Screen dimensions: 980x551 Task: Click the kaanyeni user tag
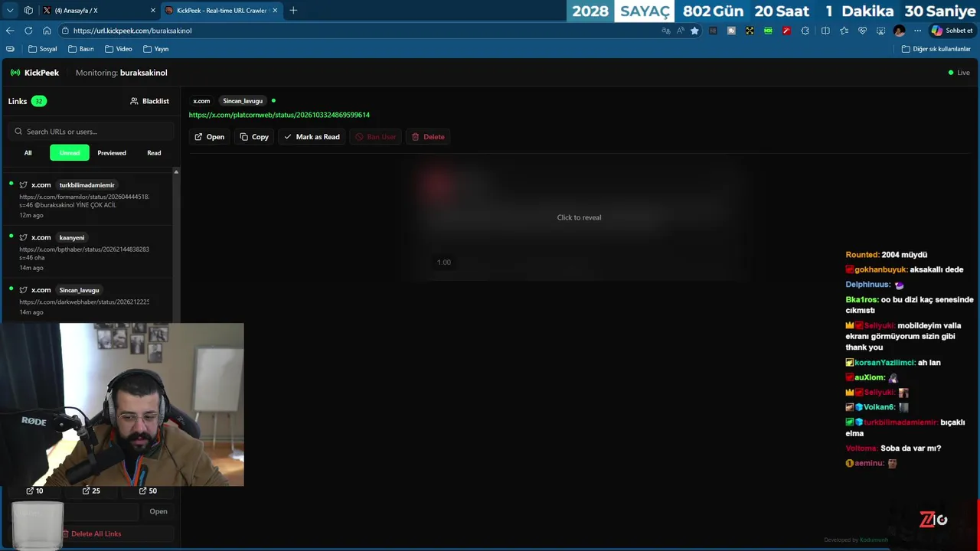72,237
